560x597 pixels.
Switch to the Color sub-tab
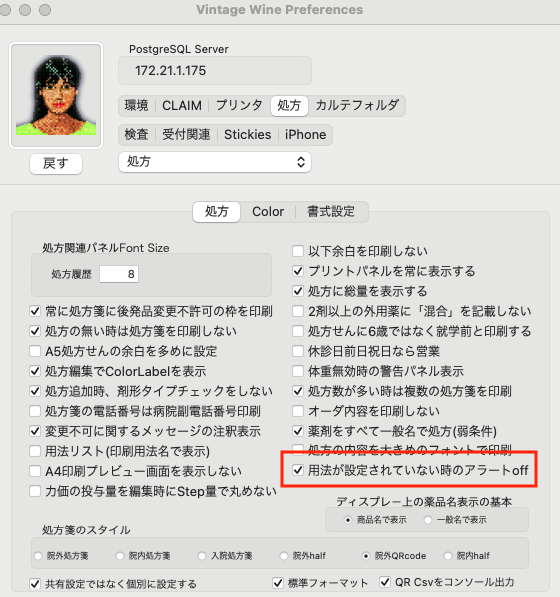(268, 212)
